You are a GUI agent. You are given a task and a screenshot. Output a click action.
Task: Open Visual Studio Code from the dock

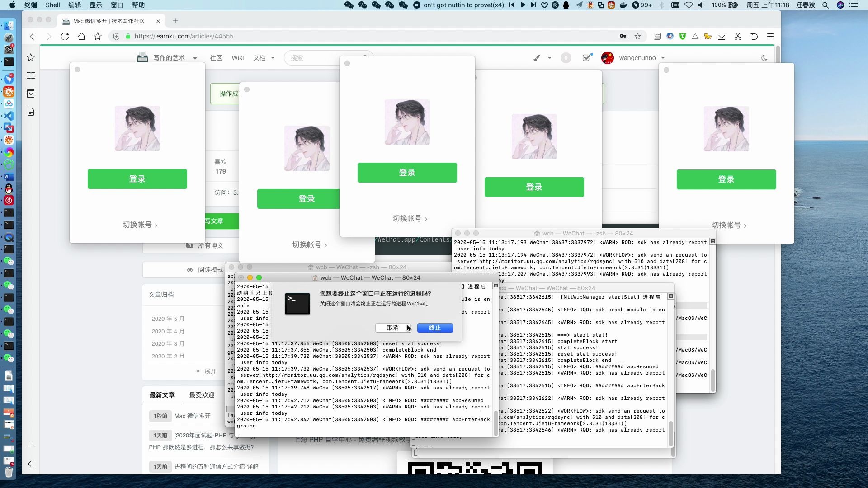click(x=9, y=116)
